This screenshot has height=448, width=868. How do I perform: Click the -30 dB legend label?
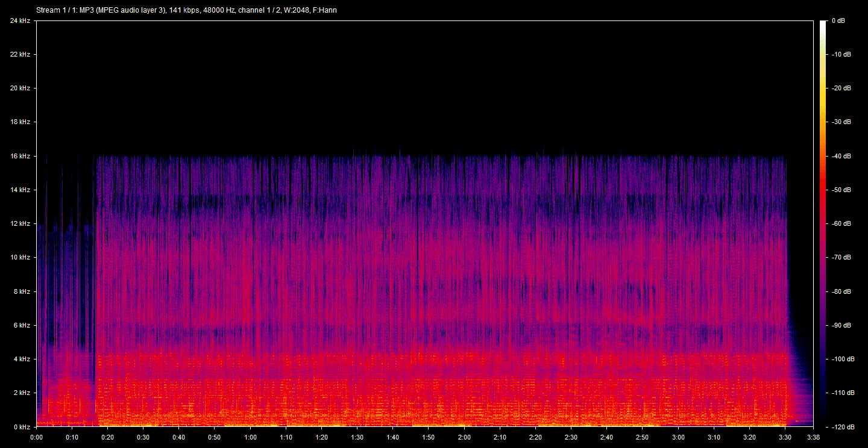[x=841, y=122]
